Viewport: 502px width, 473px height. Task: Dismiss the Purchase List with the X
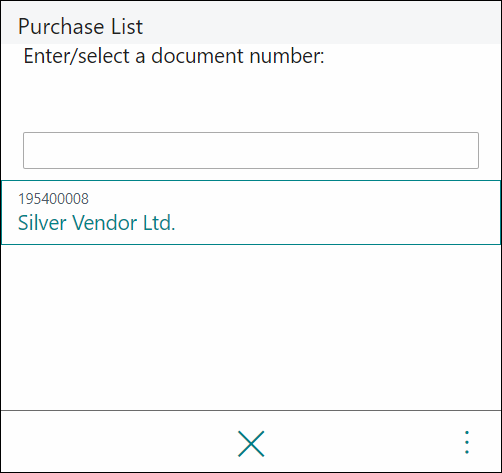pos(251,444)
